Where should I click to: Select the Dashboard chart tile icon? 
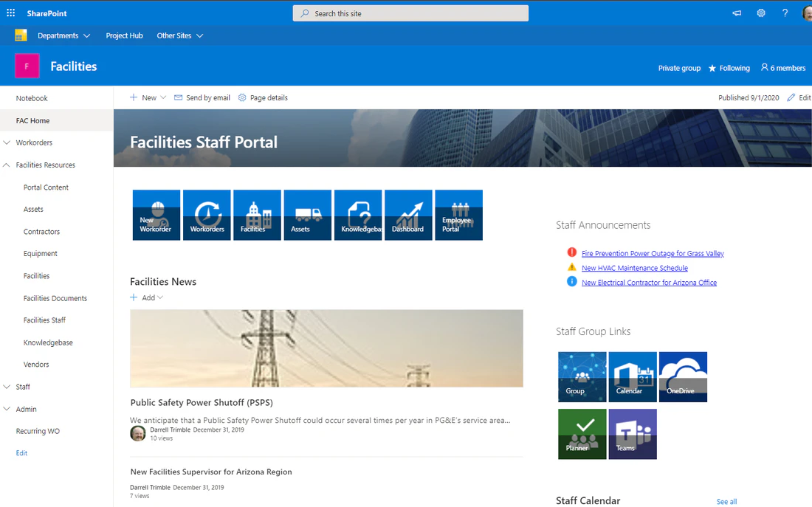pos(408,215)
